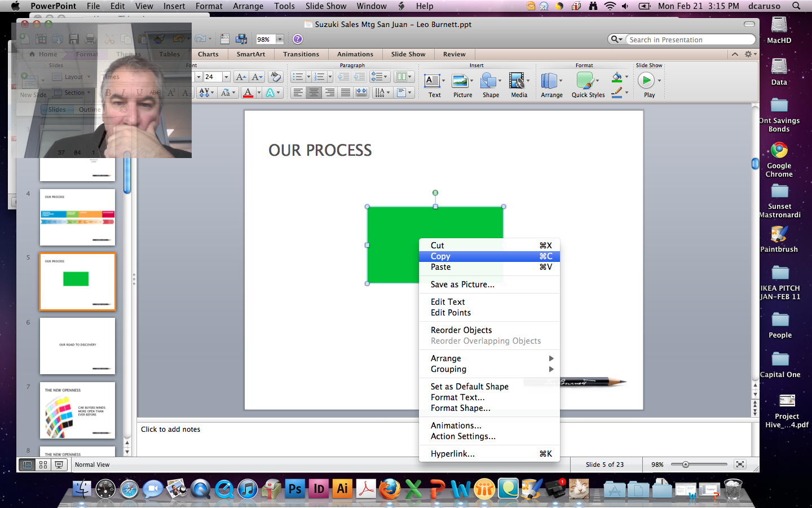Toggle center text alignment
The height and width of the screenshot is (508, 812).
[x=314, y=93]
